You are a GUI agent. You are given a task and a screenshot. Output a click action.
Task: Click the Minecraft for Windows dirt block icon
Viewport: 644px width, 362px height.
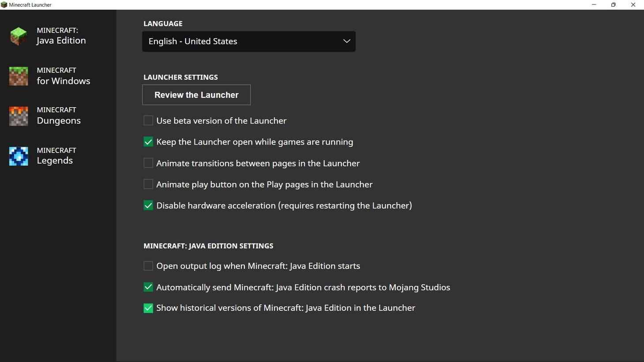pos(19,76)
